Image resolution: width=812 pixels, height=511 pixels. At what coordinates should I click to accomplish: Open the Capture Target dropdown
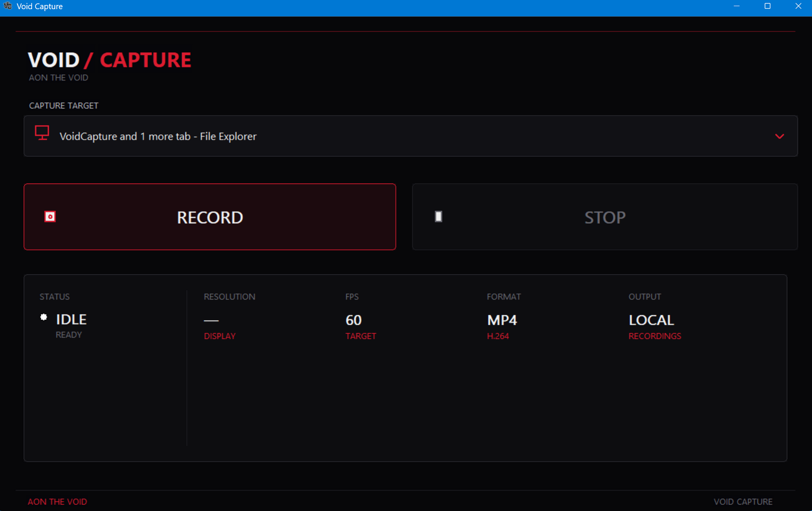pyautogui.click(x=411, y=136)
